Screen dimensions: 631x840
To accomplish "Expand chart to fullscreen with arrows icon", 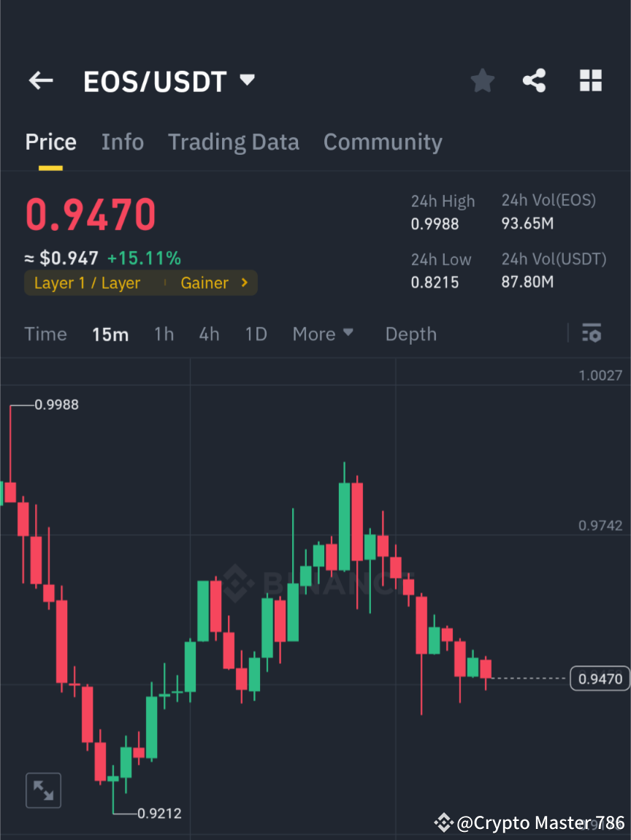I will [x=43, y=790].
